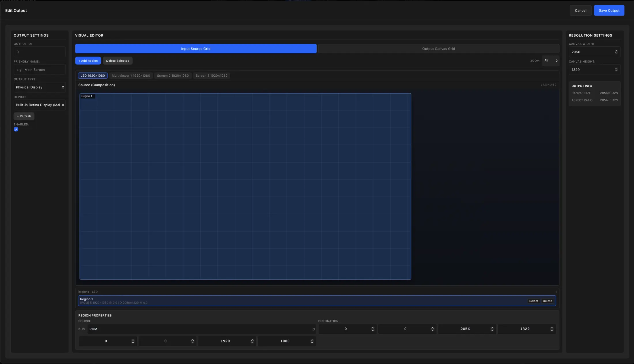This screenshot has height=364, width=634.
Task: Select the Screen 2 1920×1080 tab
Action: click(173, 76)
